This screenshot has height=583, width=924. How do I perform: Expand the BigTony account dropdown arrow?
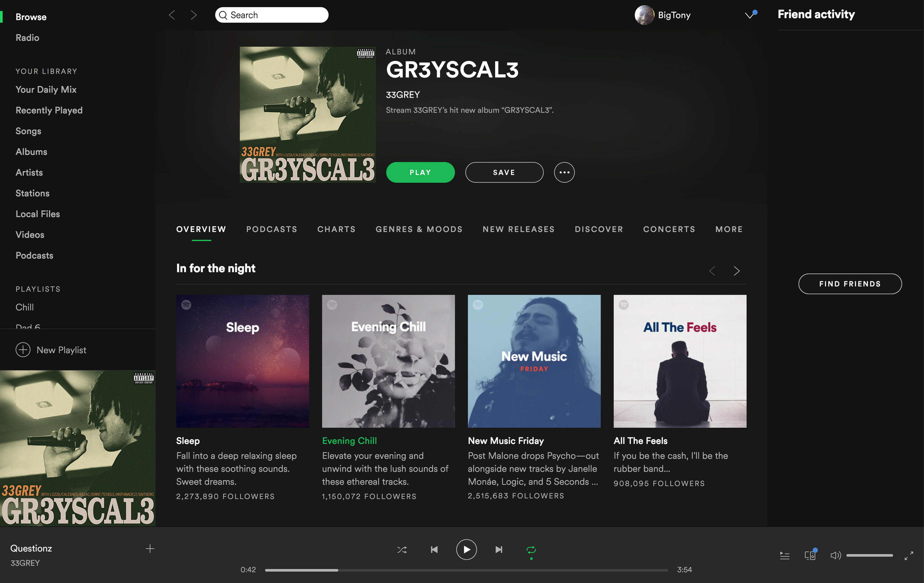click(749, 15)
